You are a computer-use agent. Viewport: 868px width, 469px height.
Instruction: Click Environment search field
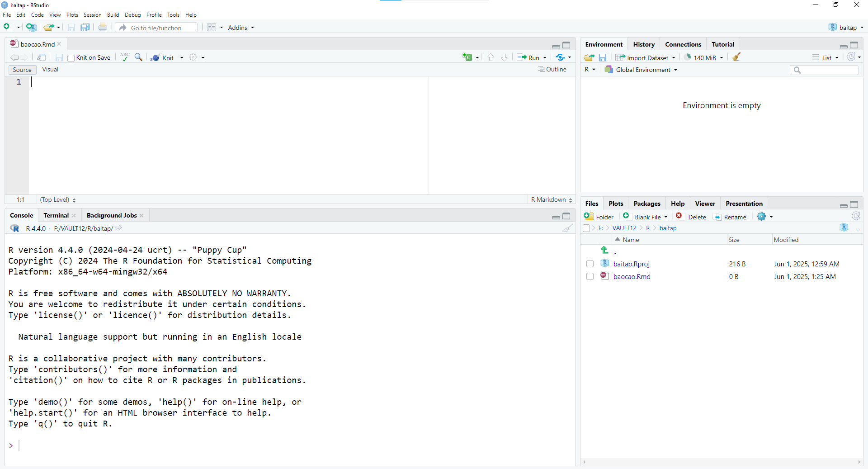824,70
